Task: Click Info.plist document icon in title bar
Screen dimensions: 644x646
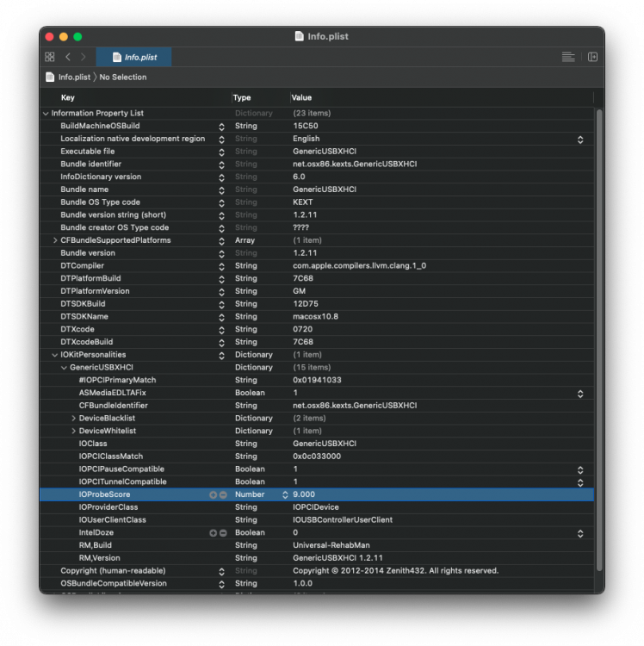Action: point(299,36)
